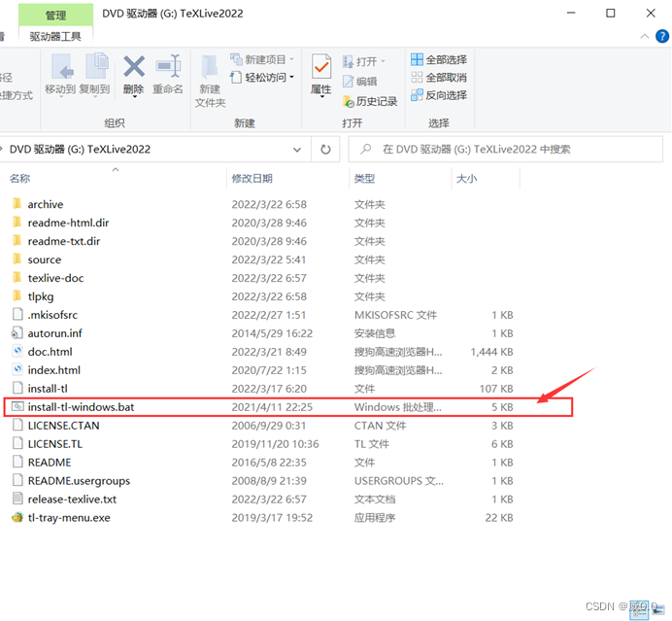Viewport: 672px width, 621px height.
Task: Click Invert selection (反向选择)
Action: [438, 95]
